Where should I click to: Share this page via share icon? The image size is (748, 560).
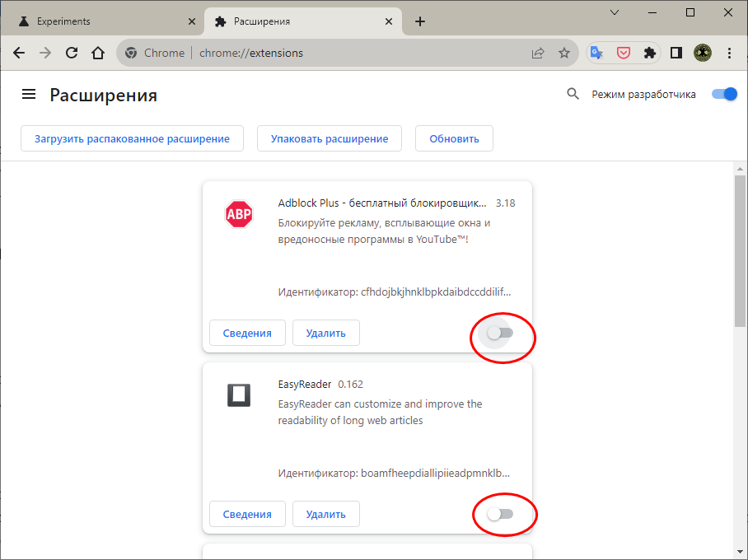pyautogui.click(x=538, y=53)
